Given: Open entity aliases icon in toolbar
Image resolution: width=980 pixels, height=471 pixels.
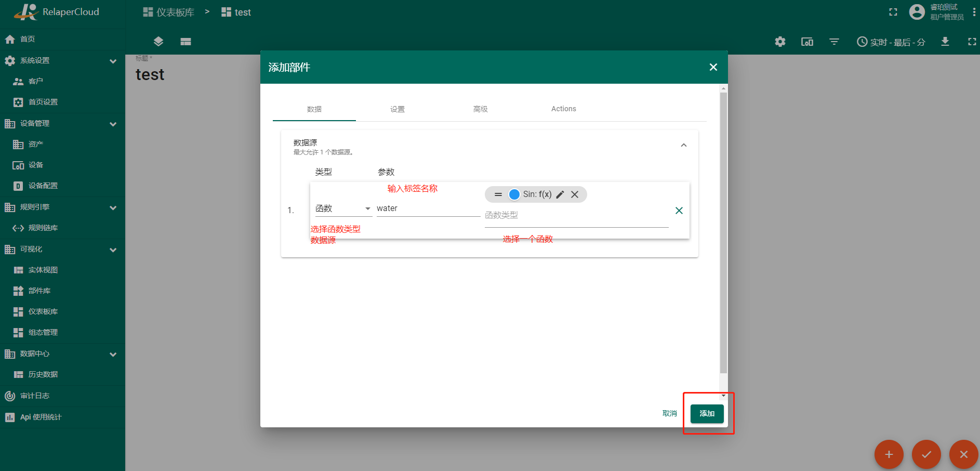Looking at the screenshot, I should [807, 42].
